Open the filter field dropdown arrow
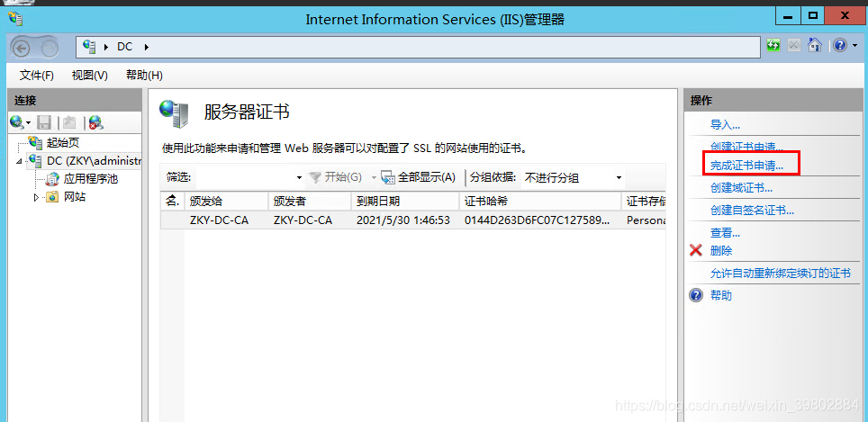Viewport: 868px width, 422px height. click(x=299, y=178)
